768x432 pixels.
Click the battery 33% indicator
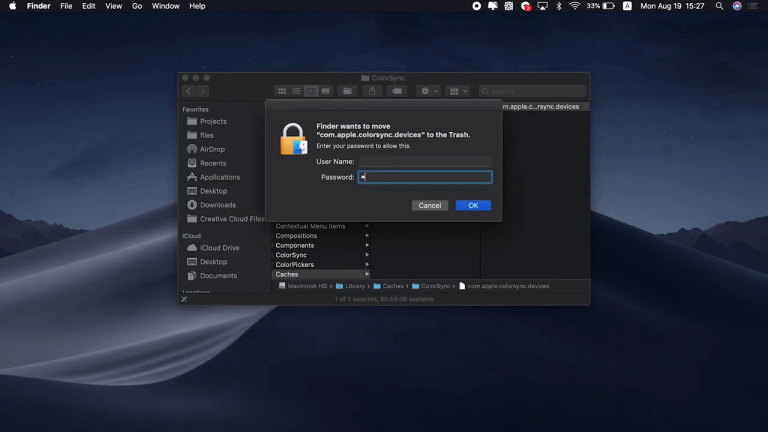600,6
